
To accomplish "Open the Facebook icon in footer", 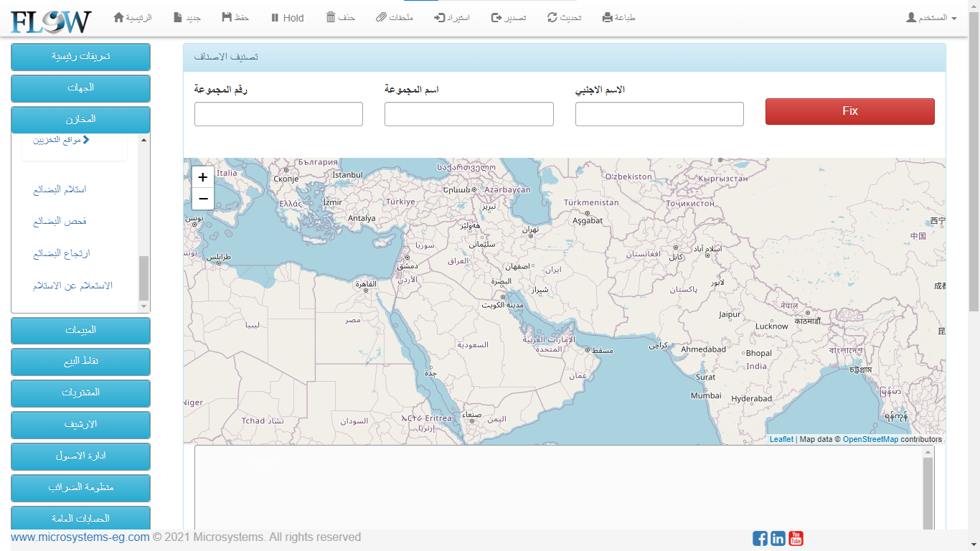I will [x=760, y=538].
